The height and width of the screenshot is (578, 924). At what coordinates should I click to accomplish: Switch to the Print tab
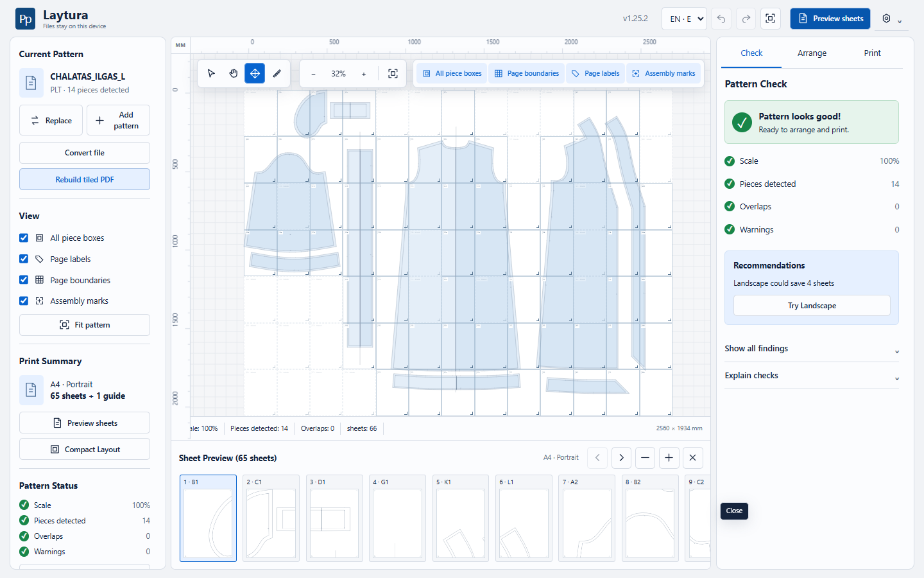(x=872, y=53)
